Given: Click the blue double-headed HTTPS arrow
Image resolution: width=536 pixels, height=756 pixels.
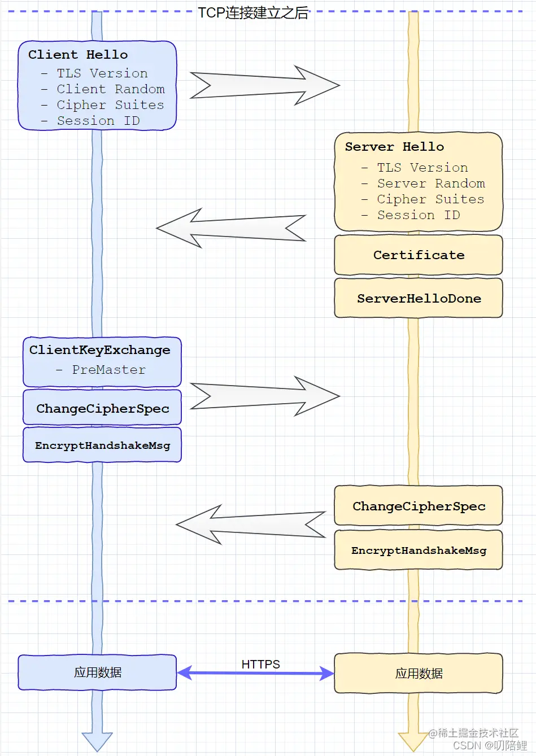Looking at the screenshot, I should 256,673.
